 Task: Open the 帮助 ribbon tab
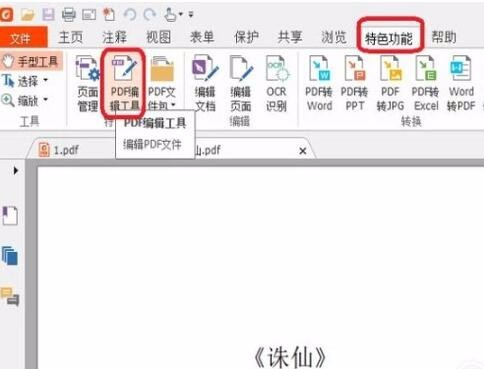tap(444, 37)
